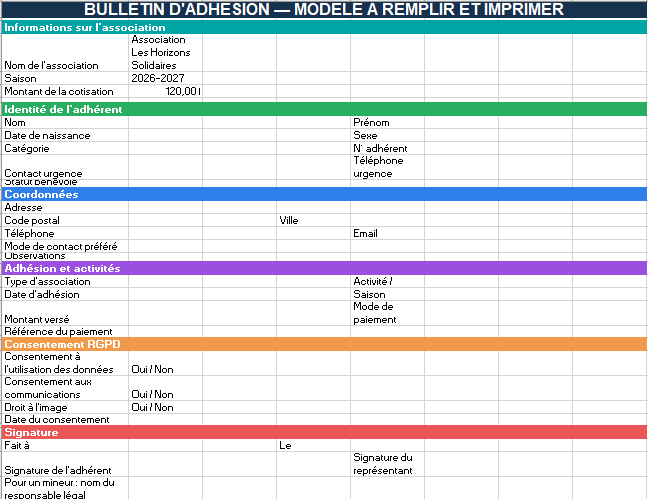Select the 'Association Les Horizons Solidaires' cell
The image size is (648, 499).
(165, 53)
